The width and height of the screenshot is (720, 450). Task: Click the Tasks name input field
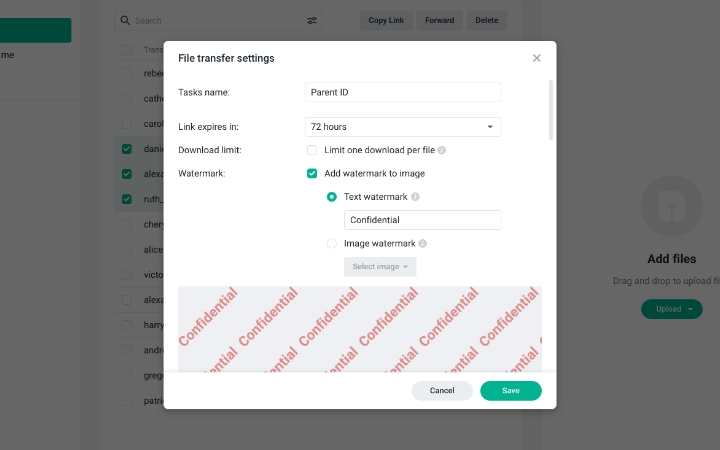point(402,92)
